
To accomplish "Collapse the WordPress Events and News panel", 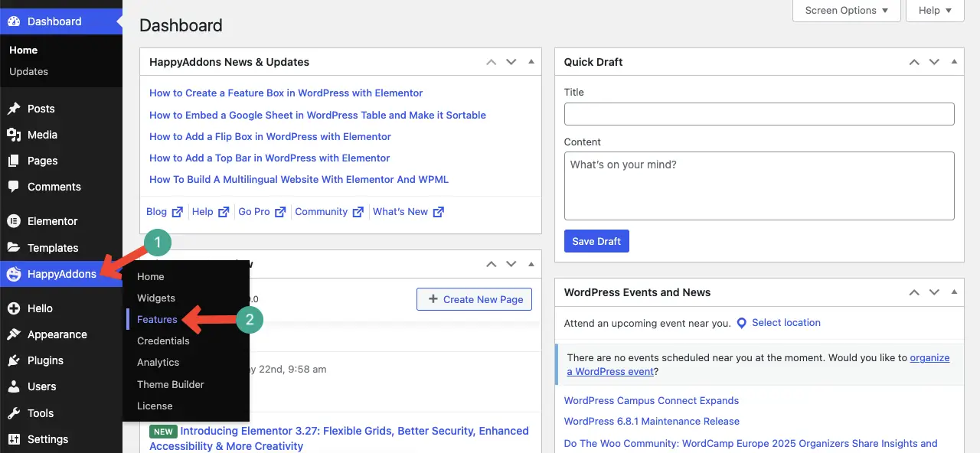I will click(x=954, y=292).
